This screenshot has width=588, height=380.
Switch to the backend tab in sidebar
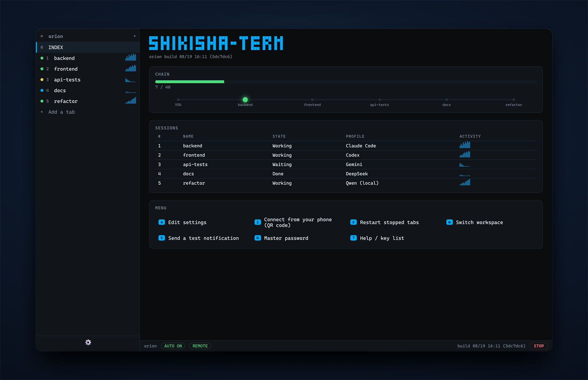click(x=88, y=58)
